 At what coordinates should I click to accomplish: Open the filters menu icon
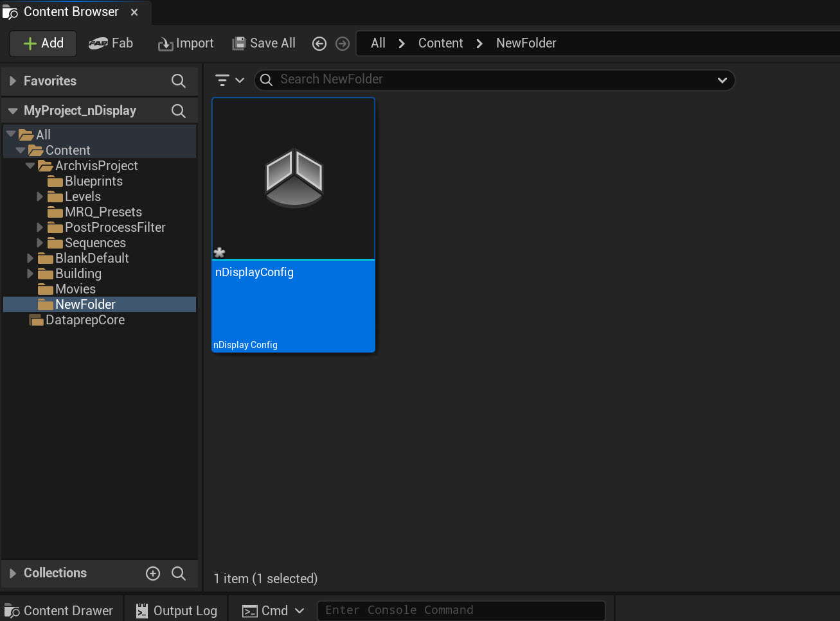229,80
